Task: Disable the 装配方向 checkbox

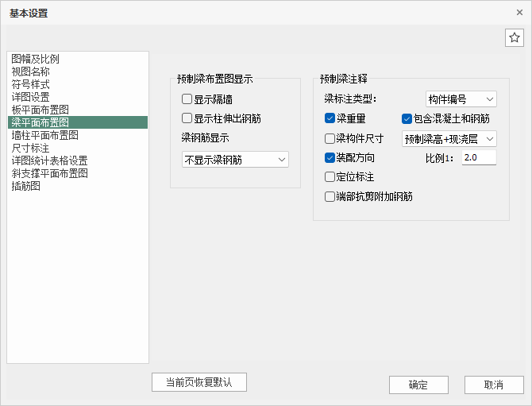Action: point(330,157)
